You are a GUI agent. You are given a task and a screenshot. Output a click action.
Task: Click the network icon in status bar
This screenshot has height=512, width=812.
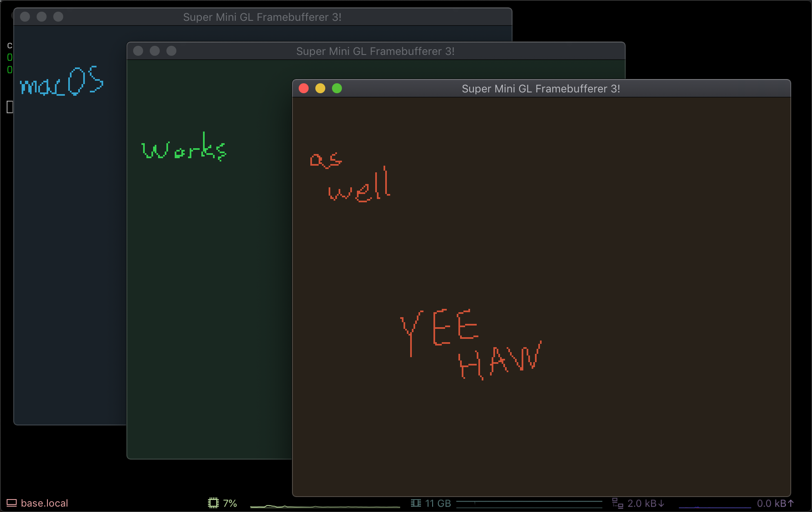pos(618,503)
